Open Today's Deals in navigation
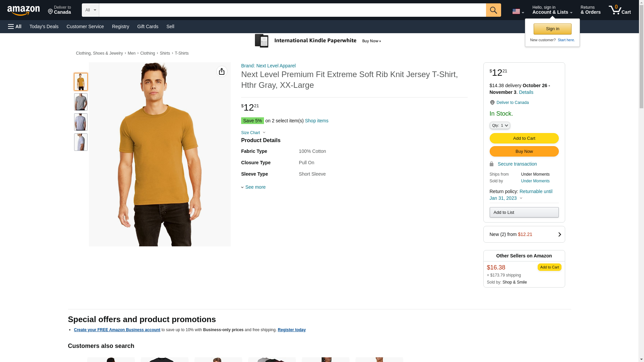Viewport: 644px width, 362px height. [x=44, y=26]
